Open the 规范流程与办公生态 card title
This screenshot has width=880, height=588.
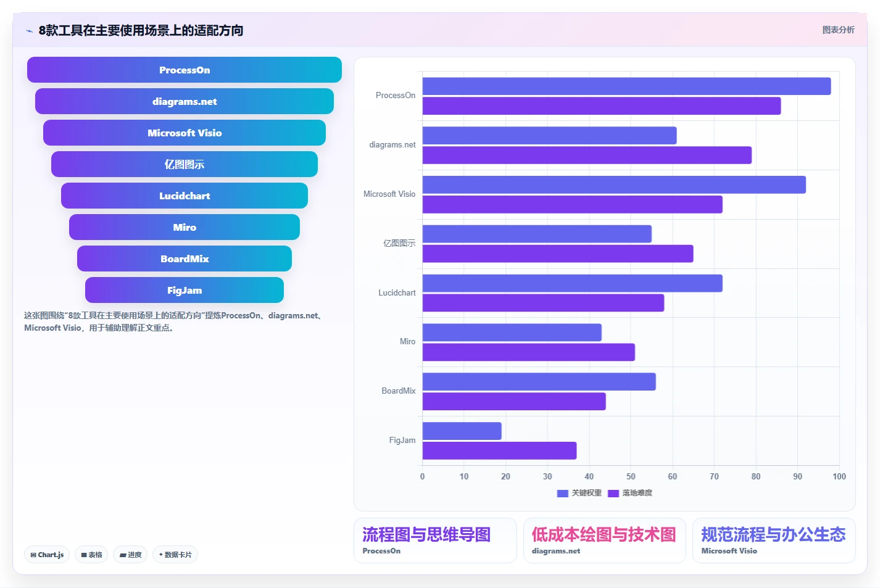773,534
